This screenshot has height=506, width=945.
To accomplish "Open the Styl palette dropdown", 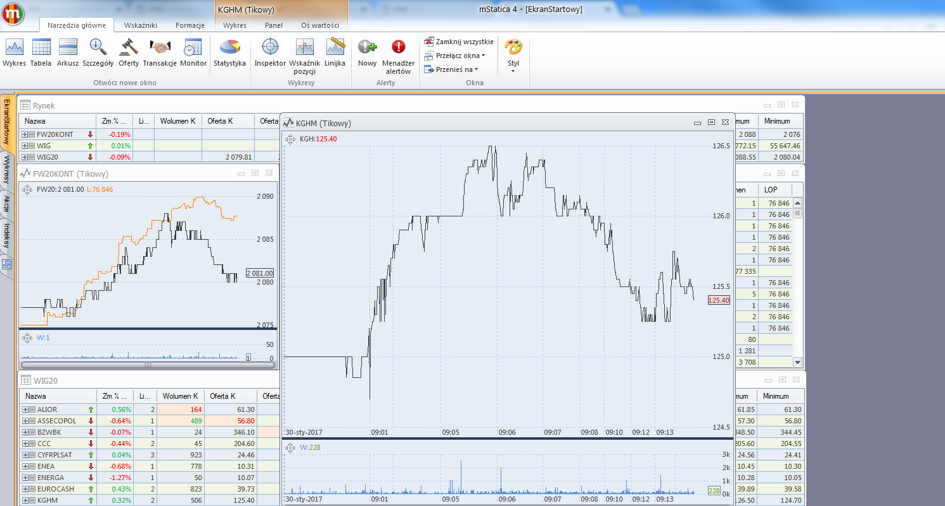I will click(513, 55).
